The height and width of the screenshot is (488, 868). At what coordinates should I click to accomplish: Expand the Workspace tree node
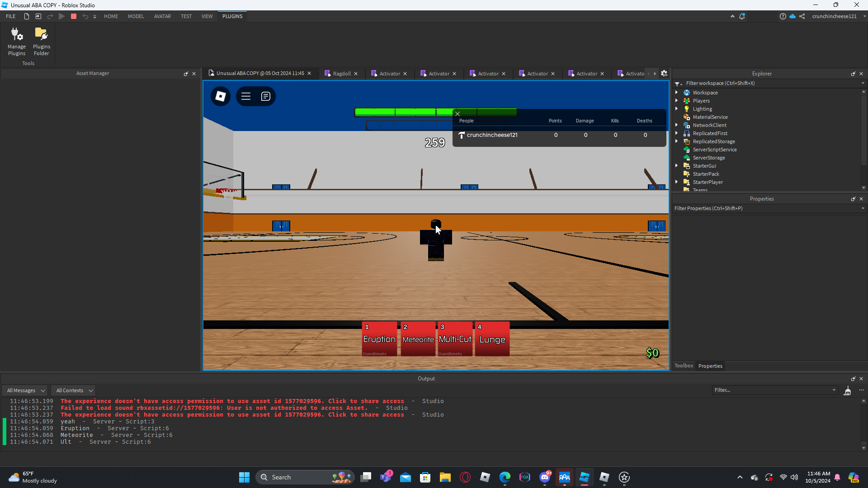tap(677, 93)
